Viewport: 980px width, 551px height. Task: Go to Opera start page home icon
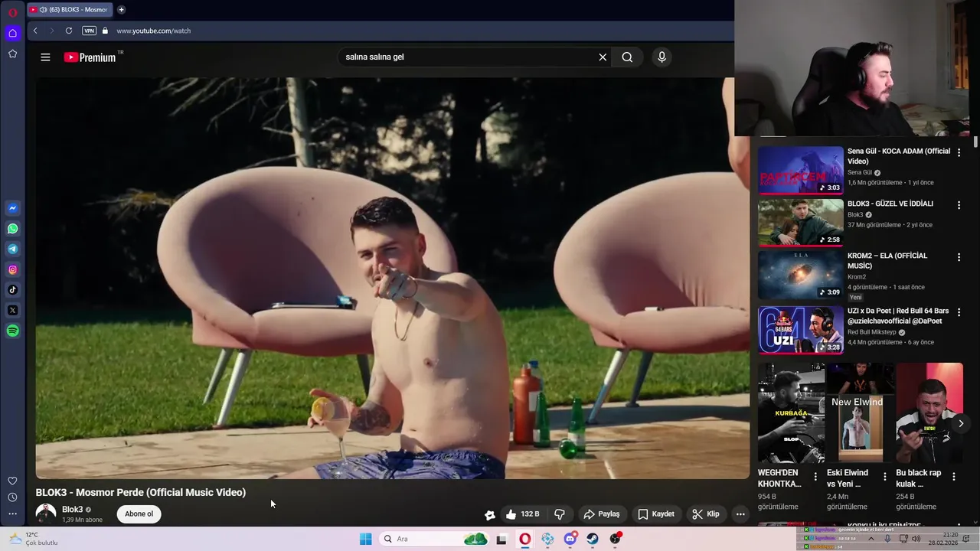(x=12, y=33)
